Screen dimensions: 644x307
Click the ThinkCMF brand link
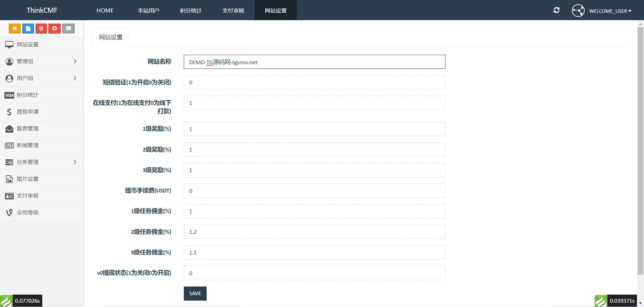[x=42, y=10]
